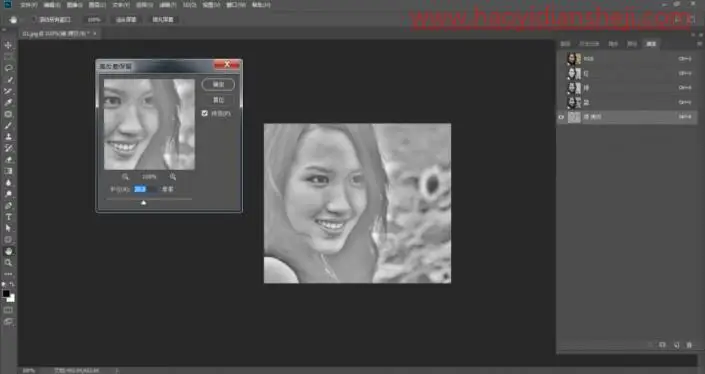Click the High Pass dialog preview thumbnail
This screenshot has height=374, width=705.
(149, 125)
